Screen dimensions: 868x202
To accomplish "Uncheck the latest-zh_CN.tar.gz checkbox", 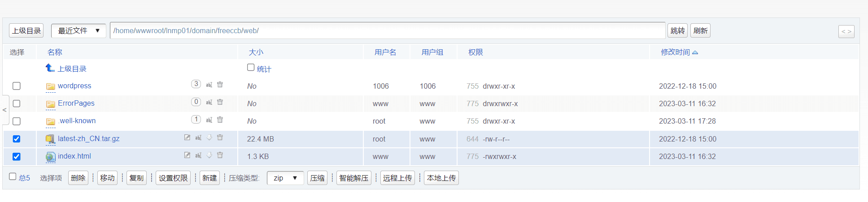I will coord(17,139).
